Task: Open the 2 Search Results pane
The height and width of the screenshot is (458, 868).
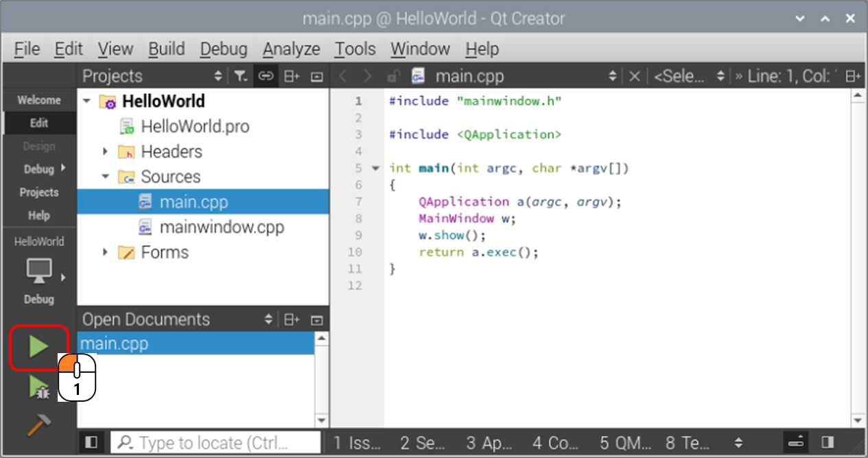Action: click(423, 443)
